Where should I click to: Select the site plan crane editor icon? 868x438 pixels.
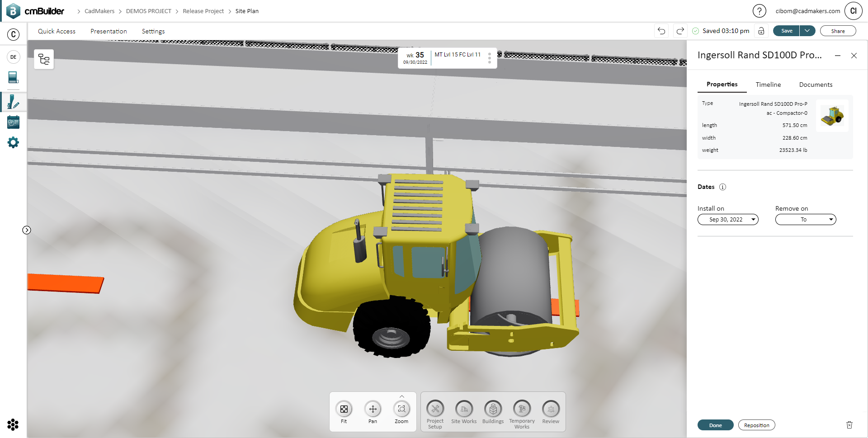click(x=13, y=102)
